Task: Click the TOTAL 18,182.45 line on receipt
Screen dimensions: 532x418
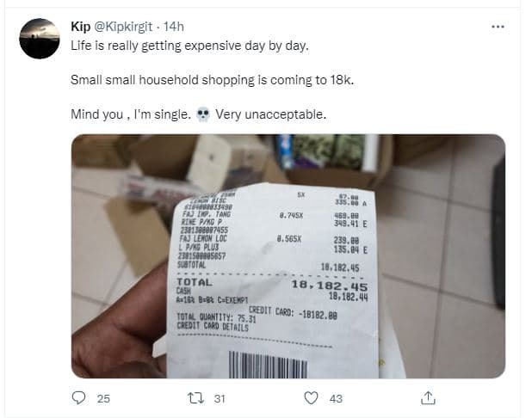Action: coord(272,284)
